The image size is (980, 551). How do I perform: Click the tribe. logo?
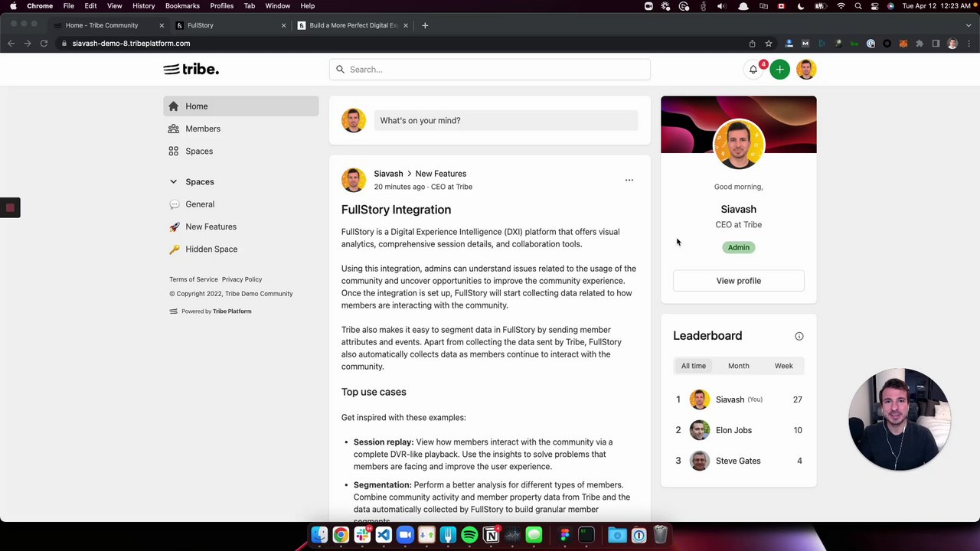point(191,69)
